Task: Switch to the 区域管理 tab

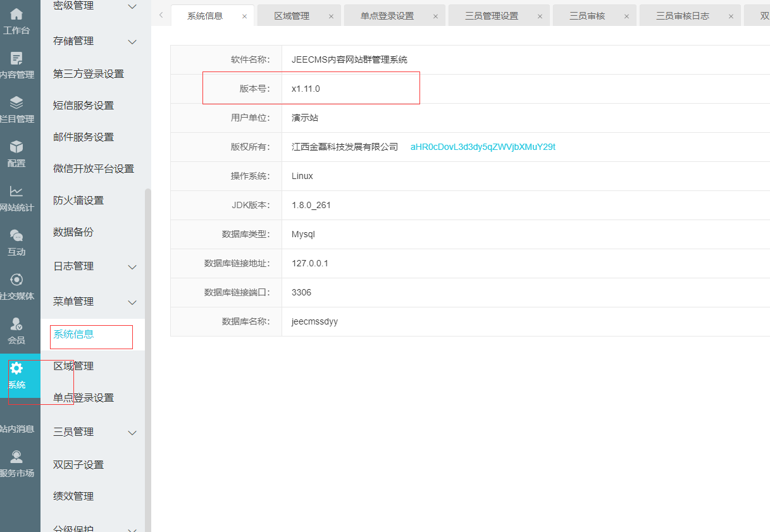Action: pos(292,16)
